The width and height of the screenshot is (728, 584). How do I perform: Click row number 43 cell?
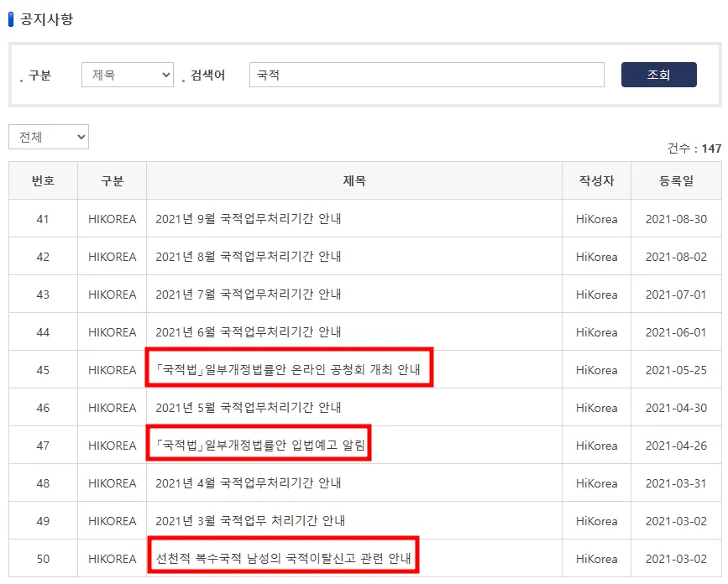click(43, 295)
